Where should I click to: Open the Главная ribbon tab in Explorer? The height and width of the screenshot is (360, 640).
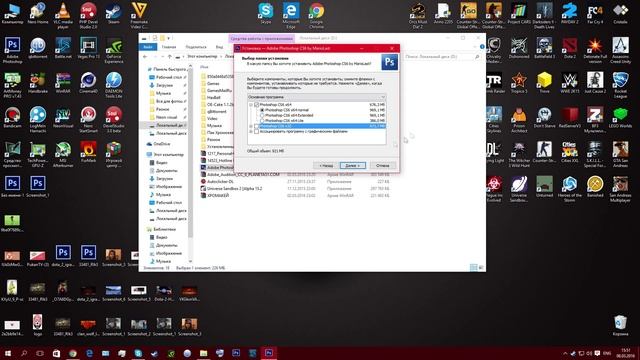[169, 47]
